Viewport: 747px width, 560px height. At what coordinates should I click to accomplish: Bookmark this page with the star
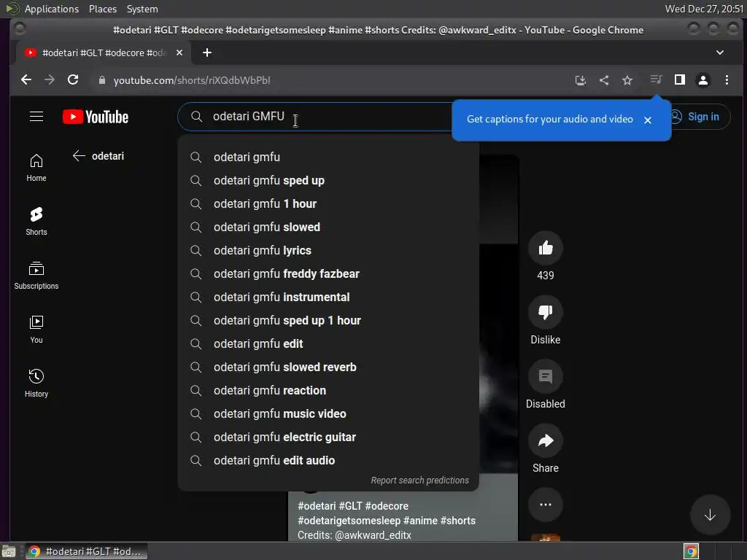627,80
